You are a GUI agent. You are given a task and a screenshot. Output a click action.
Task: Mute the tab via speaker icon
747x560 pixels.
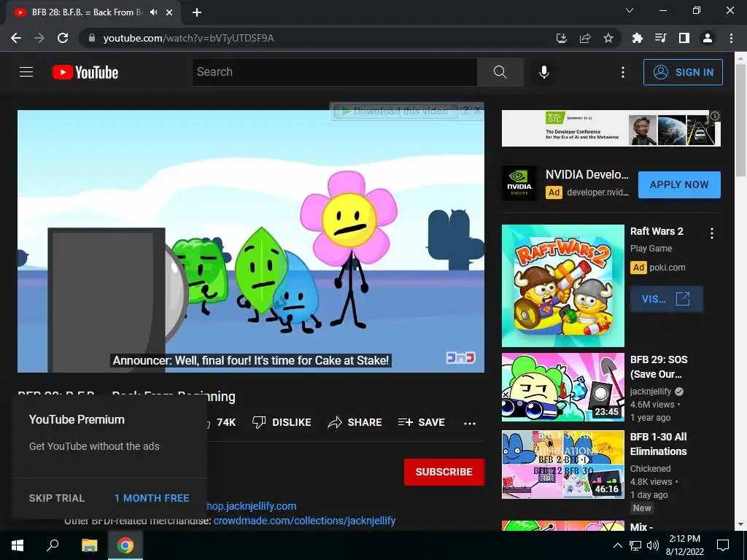click(153, 12)
